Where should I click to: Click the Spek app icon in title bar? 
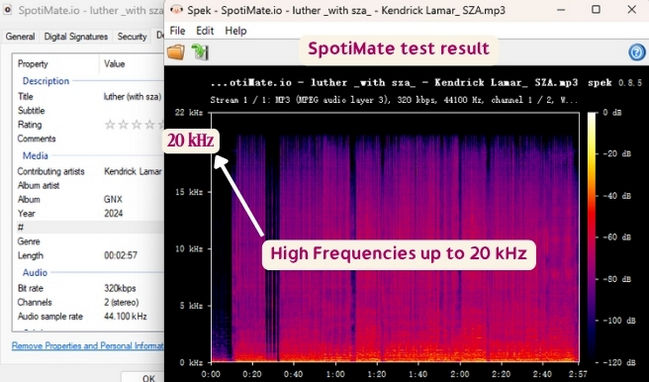[x=176, y=10]
